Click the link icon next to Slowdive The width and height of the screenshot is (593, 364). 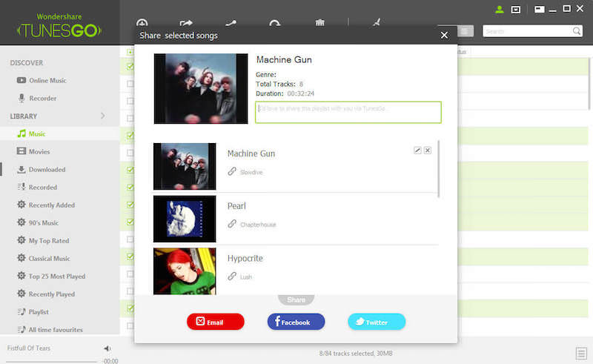232,171
